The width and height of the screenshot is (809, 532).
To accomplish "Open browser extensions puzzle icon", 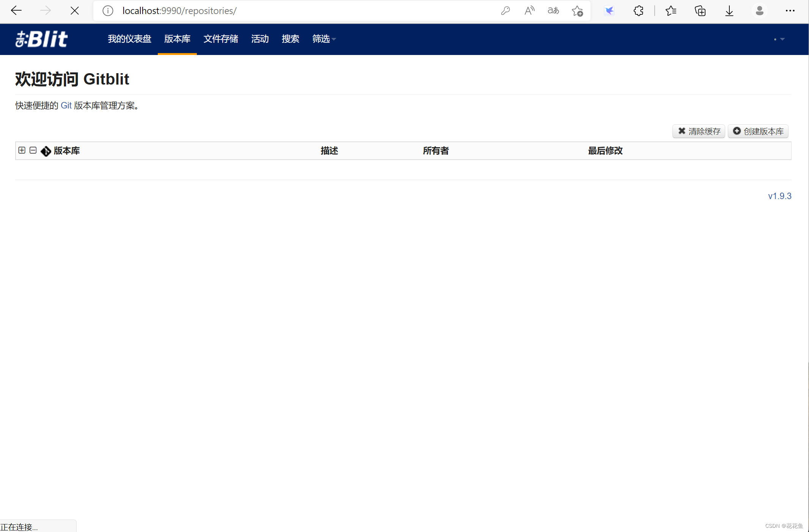I will (638, 11).
